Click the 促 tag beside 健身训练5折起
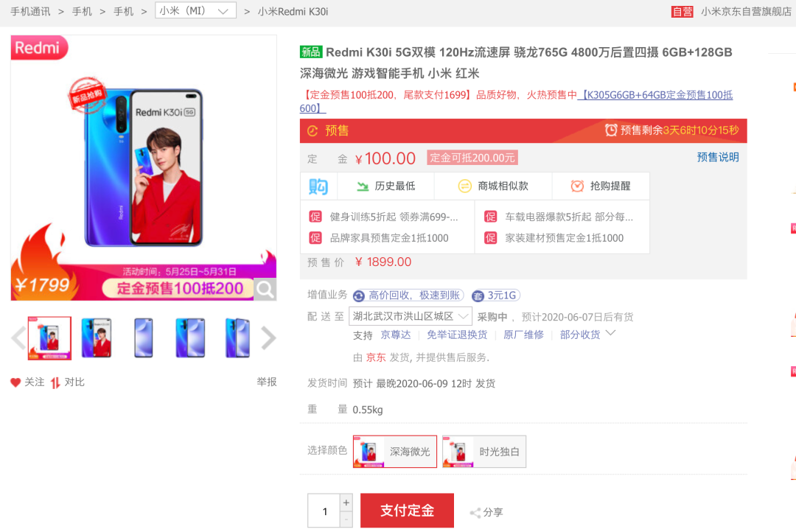796x532 pixels. pyautogui.click(x=315, y=217)
